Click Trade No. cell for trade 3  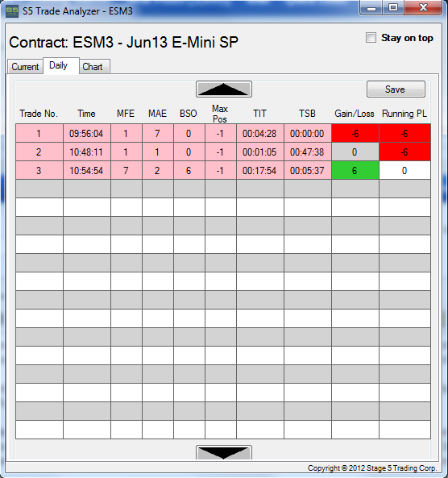pos(39,170)
